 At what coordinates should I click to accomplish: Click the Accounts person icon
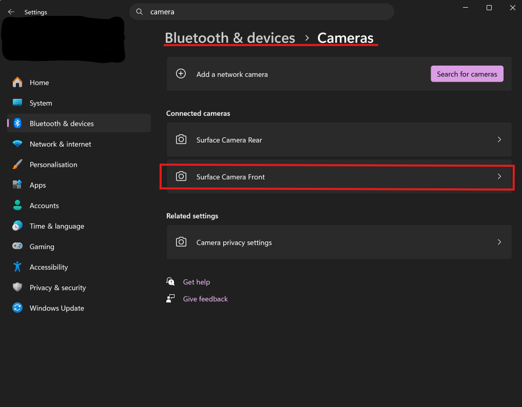17,205
